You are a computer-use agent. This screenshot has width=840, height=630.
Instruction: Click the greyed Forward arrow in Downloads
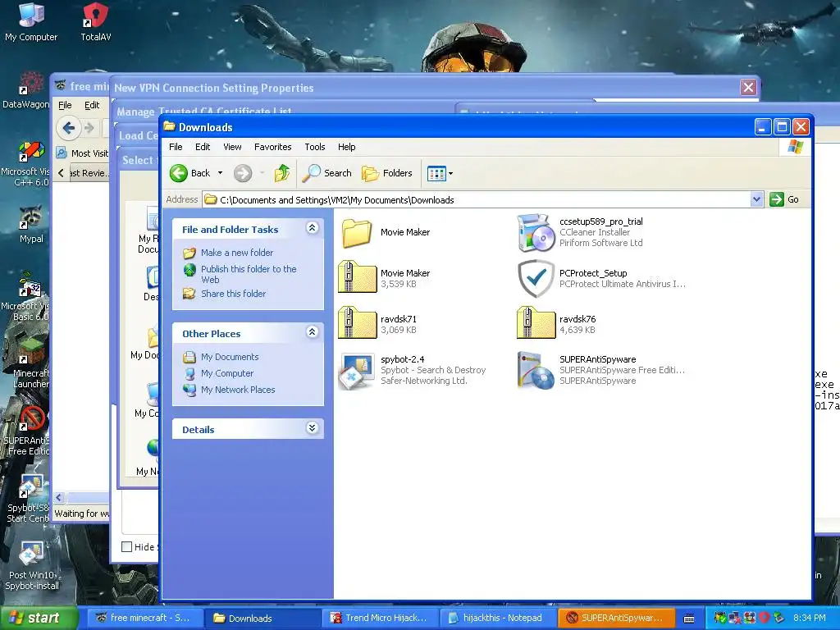click(242, 173)
